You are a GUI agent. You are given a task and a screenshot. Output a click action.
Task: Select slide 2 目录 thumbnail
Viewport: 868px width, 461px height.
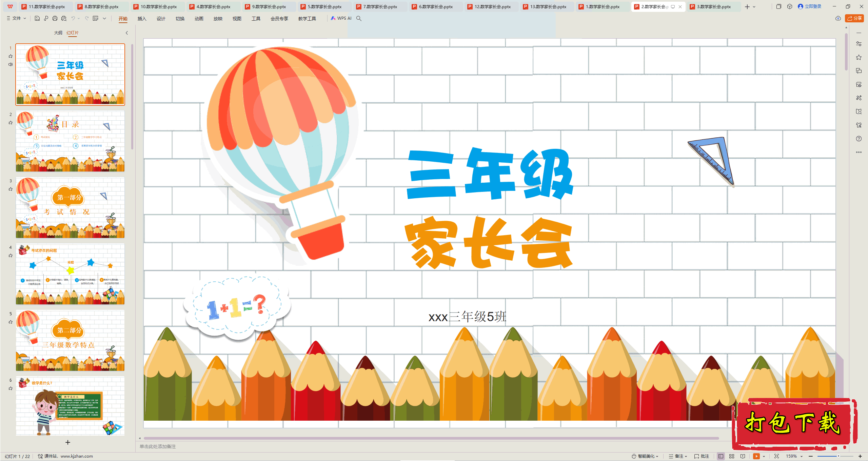tap(70, 141)
